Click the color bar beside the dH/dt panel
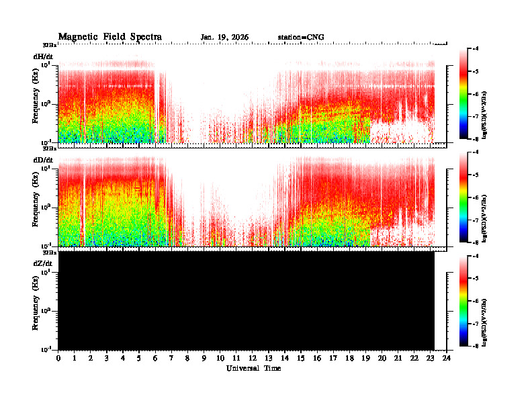The image size is (532, 411). point(463,94)
